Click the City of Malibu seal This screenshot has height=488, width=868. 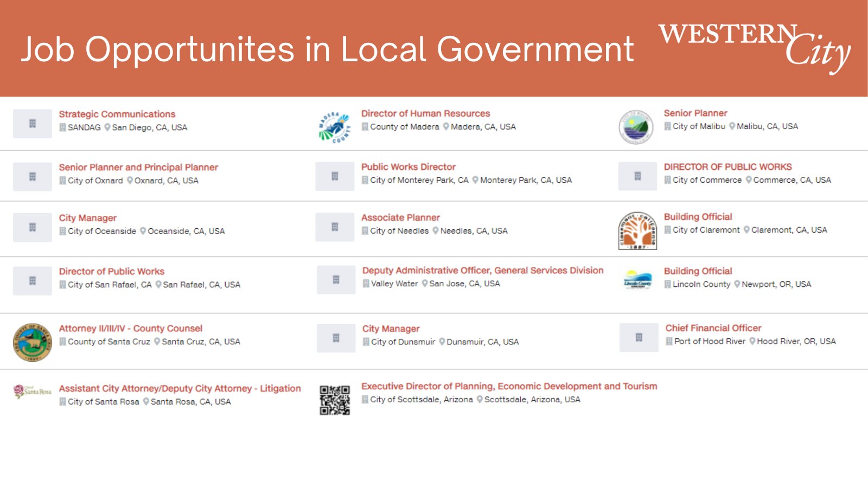pyautogui.click(x=636, y=127)
